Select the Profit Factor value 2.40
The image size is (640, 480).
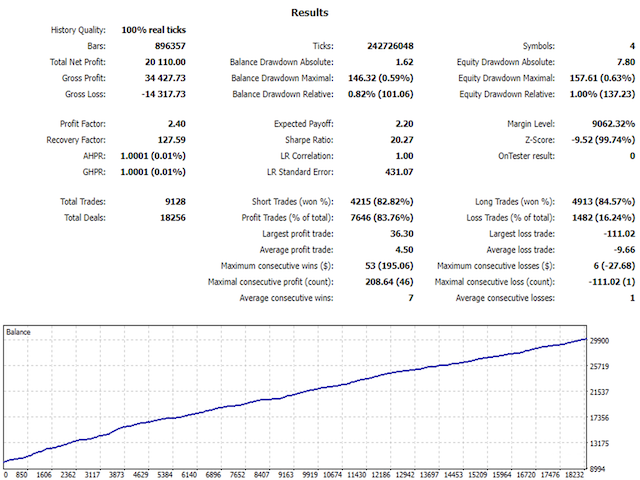tap(177, 124)
